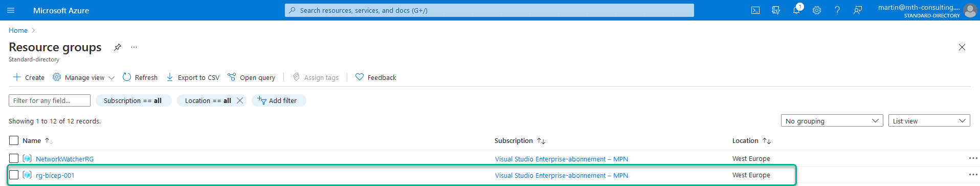
Task: Open the subscription link in the rg-bicep-001 row
Action: point(562,175)
